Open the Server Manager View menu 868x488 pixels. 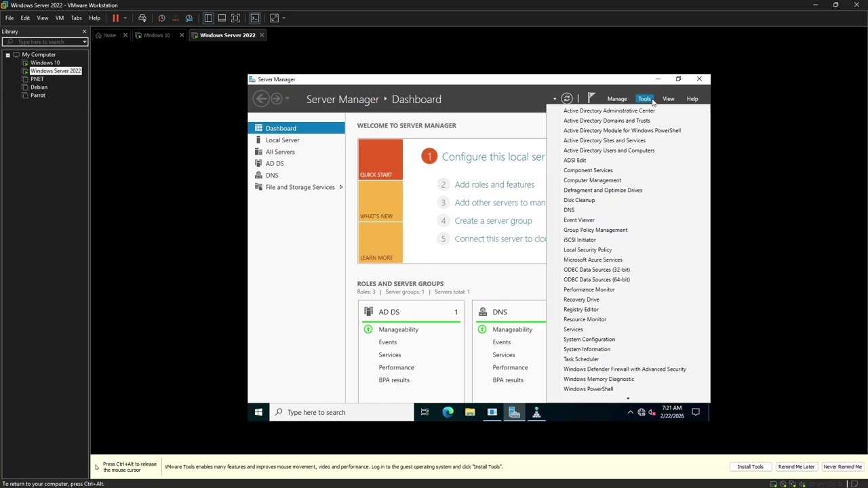[669, 99]
